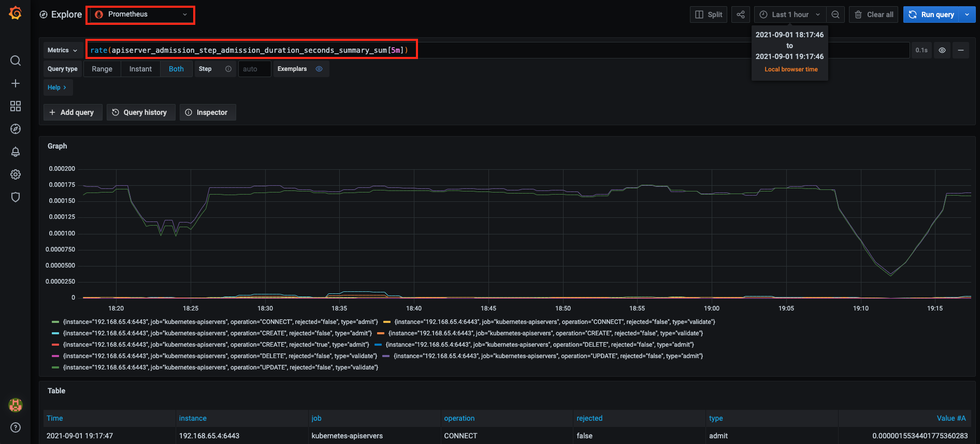
Task: Click the Table panel title
Action: point(56,391)
